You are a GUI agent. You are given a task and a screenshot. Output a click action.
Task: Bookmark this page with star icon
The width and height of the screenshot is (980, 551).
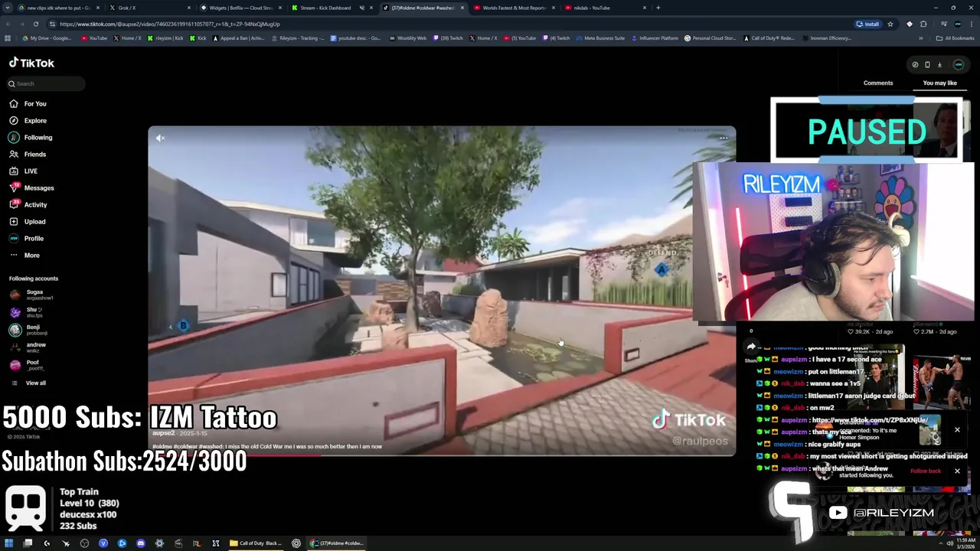tap(890, 24)
